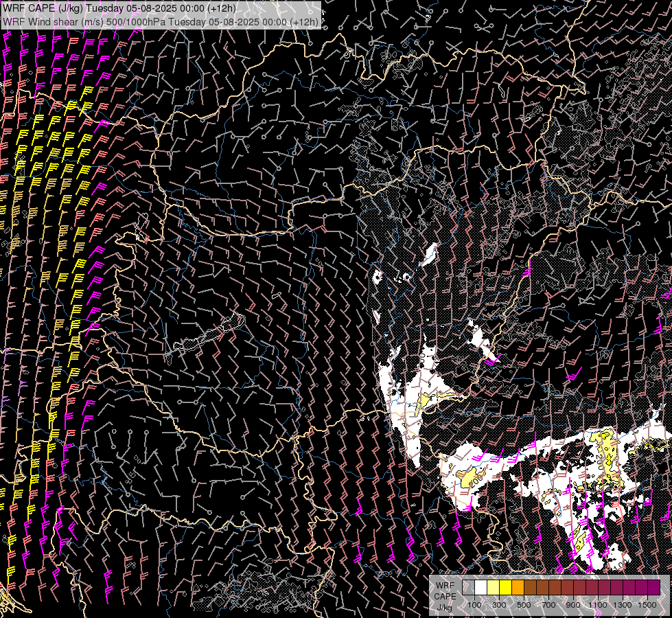Click the pale yellow 200–300 legend swatch
Screen dimensions: 672x618
(x=494, y=588)
